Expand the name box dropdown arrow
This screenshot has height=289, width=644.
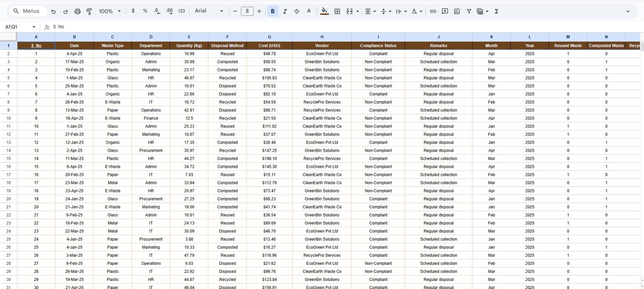pos(34,27)
